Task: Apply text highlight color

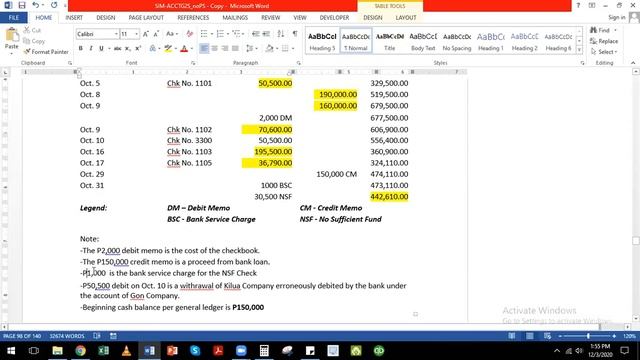Action: click(168, 49)
